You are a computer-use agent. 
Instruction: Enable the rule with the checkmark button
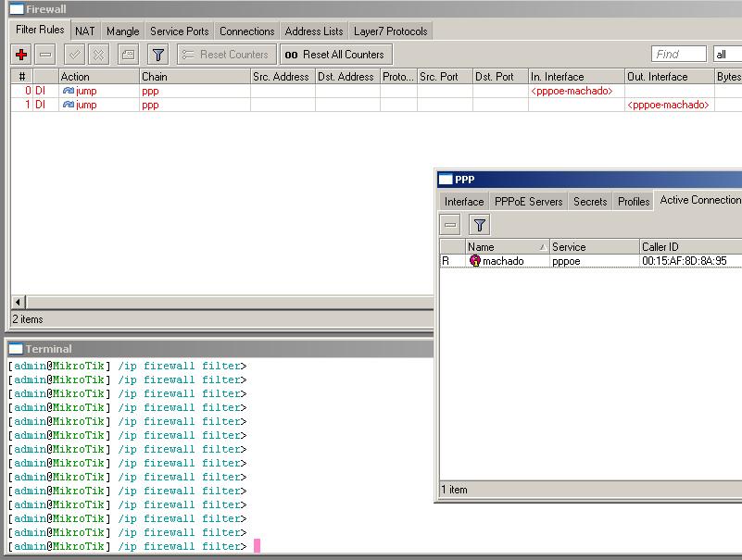[x=75, y=55]
